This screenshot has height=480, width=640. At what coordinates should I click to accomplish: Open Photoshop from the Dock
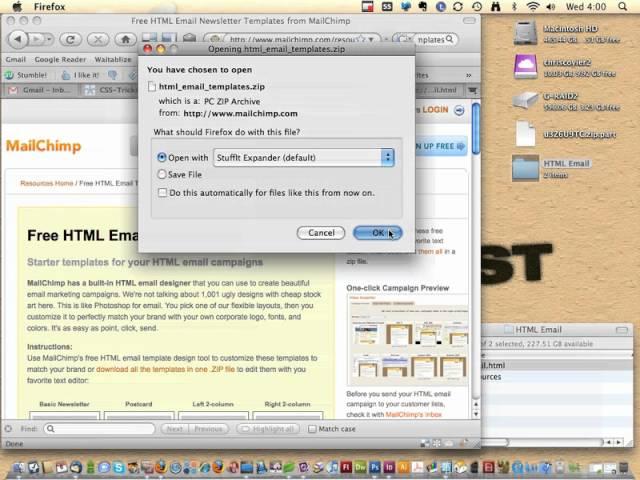point(375,467)
